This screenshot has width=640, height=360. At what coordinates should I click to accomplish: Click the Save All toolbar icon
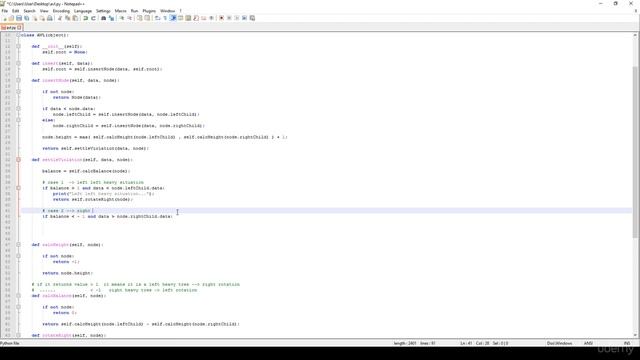[27, 18]
